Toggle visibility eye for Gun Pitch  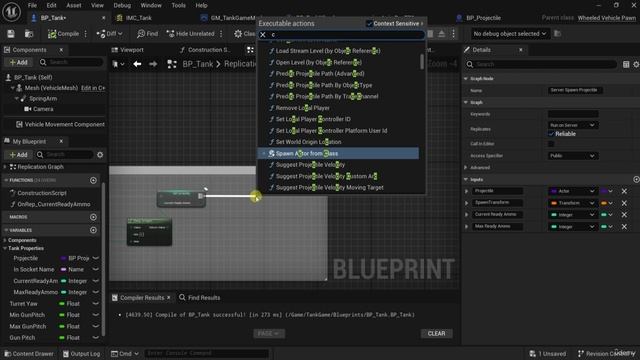coord(96,338)
